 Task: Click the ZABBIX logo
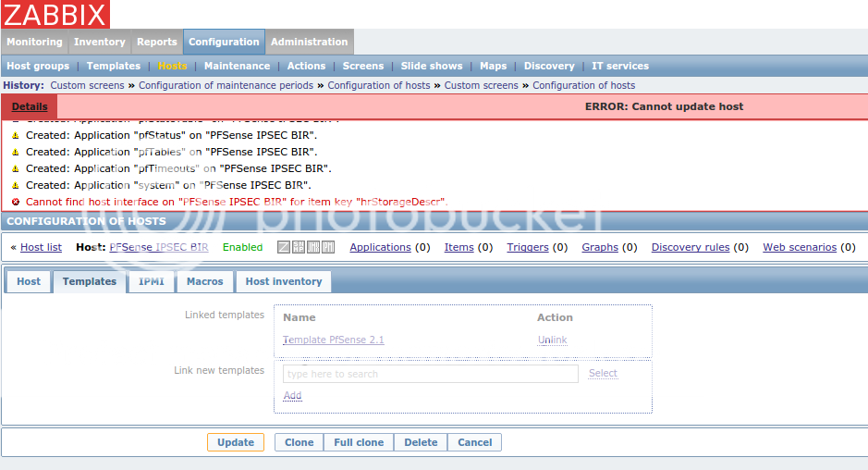[x=55, y=14]
